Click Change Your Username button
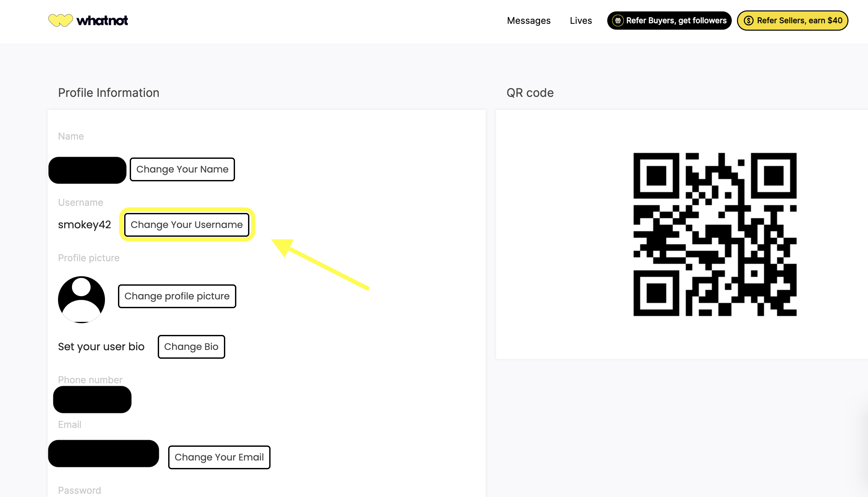 [x=186, y=225]
